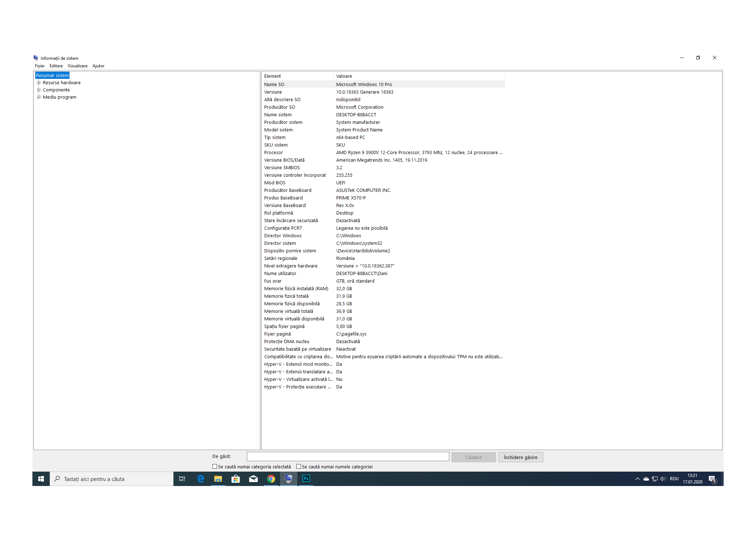Click the Informații de sistem title icon
This screenshot has width=756, height=540.
[x=36, y=58]
